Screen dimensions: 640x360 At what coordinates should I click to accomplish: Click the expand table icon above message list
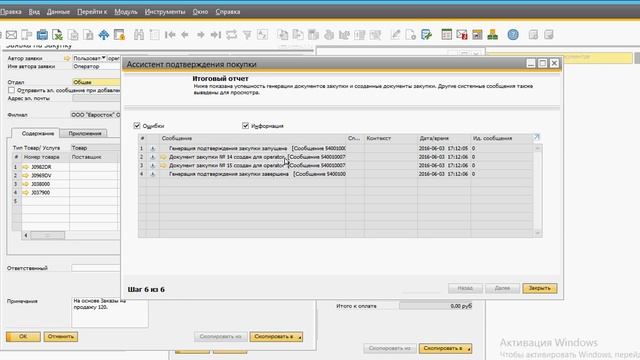(x=537, y=138)
